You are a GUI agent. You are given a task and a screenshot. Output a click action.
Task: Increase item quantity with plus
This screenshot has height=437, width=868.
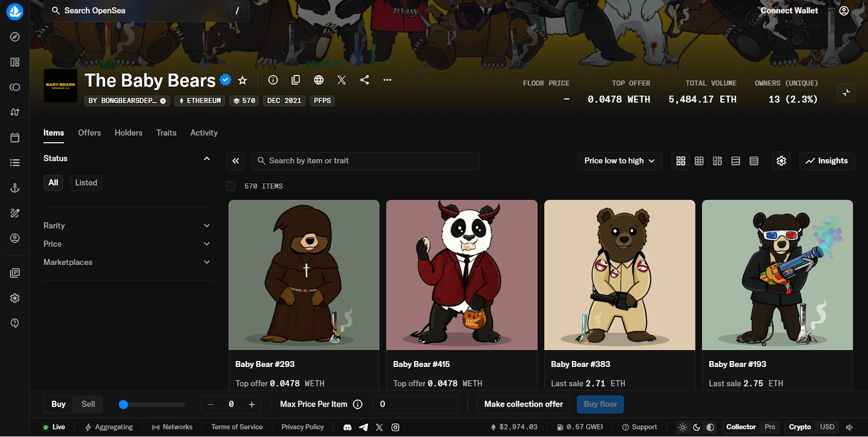pos(252,404)
